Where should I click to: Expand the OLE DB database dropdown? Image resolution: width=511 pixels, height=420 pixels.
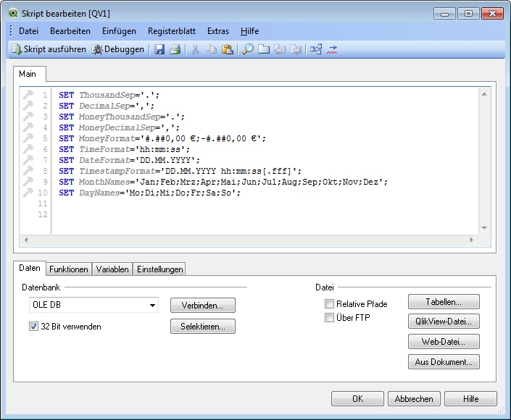tap(152, 306)
